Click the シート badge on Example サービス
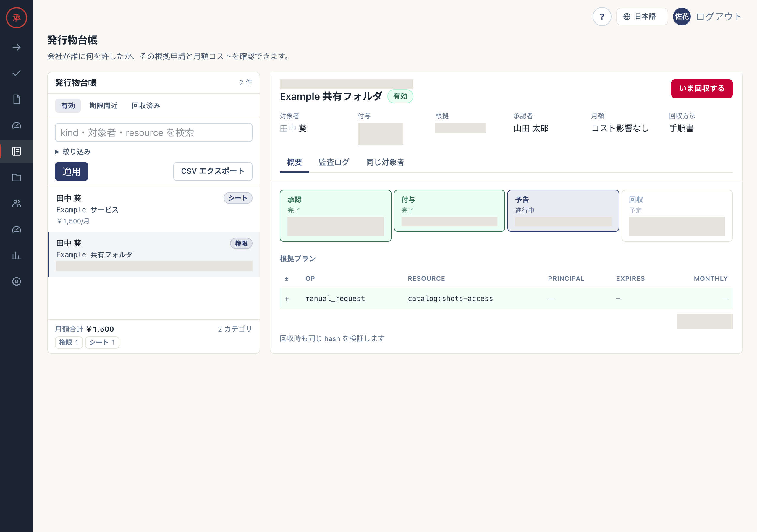The width and height of the screenshot is (757, 532). tap(238, 198)
